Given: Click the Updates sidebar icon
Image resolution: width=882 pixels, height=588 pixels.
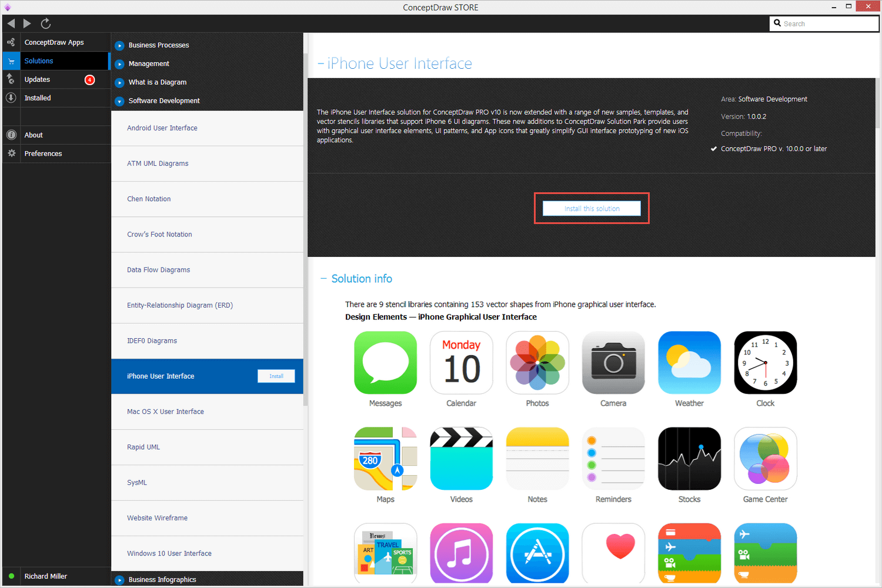Looking at the screenshot, I should [11, 79].
